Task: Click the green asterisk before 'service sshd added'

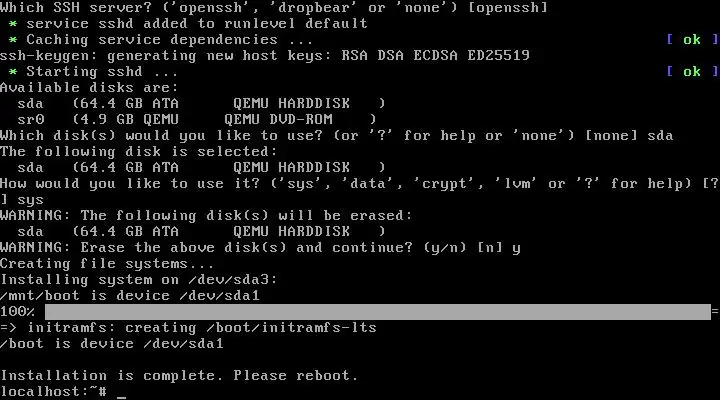Action: pos(13,23)
